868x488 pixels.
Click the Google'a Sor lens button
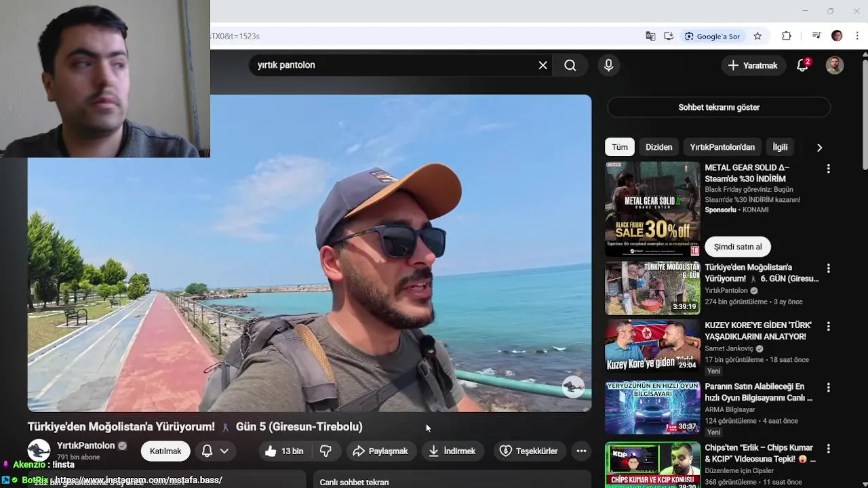[x=712, y=36]
